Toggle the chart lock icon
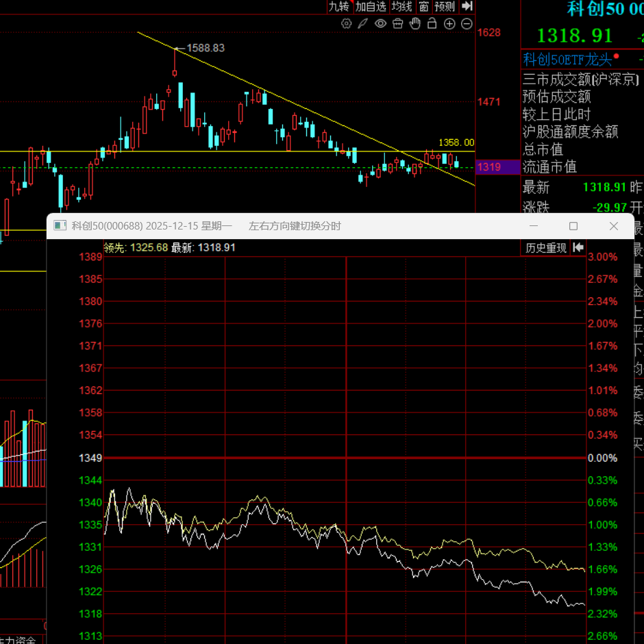 (x=432, y=24)
